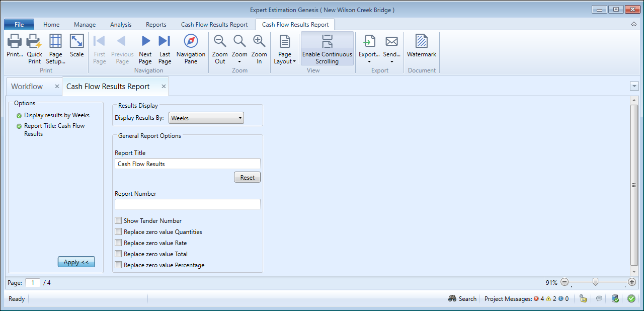Toggle Enable Continuous Scrolling
The image size is (644, 311).
327,49
